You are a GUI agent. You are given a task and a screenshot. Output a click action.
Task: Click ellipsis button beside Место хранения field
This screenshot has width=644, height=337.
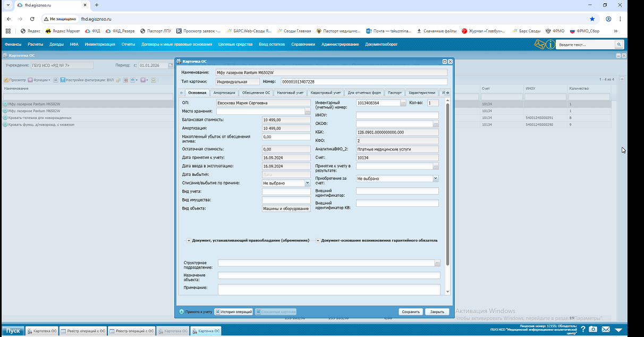point(308,111)
